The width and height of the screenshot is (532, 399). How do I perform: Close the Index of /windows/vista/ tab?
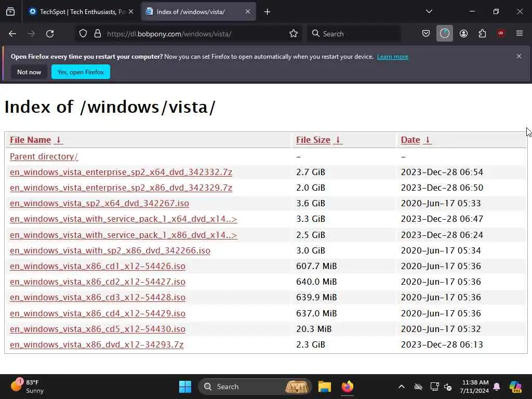click(x=248, y=12)
